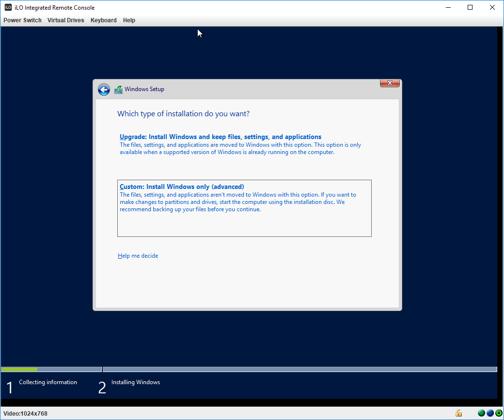Click the green setup progress bar segment
The image size is (504, 420).
19,370
